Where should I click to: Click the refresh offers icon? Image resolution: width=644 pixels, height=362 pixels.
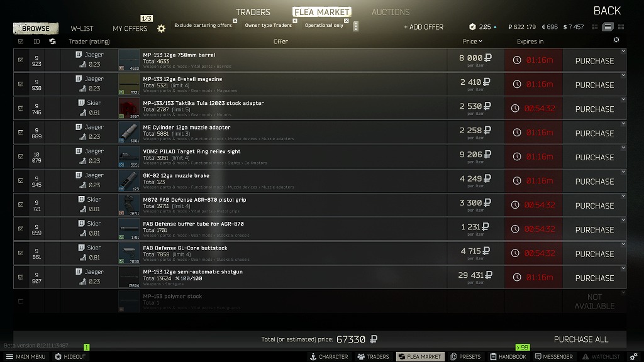point(616,40)
